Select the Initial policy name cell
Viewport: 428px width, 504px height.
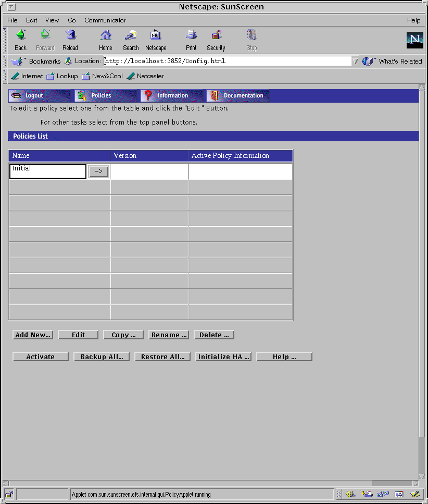pos(48,171)
